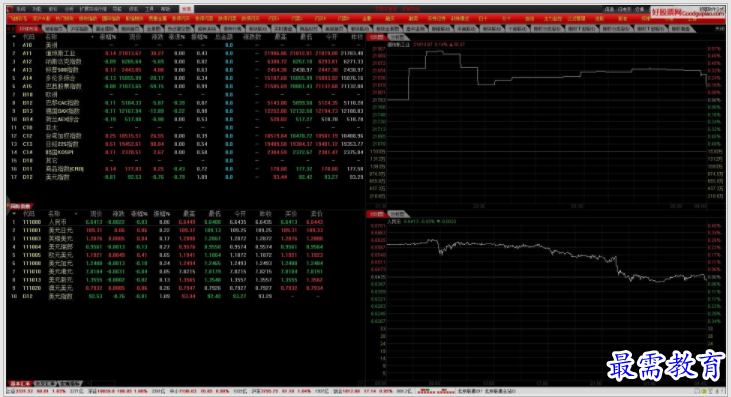731x397 pixels.
Task: Sort upper table by 昨收 column
Action: (357, 36)
